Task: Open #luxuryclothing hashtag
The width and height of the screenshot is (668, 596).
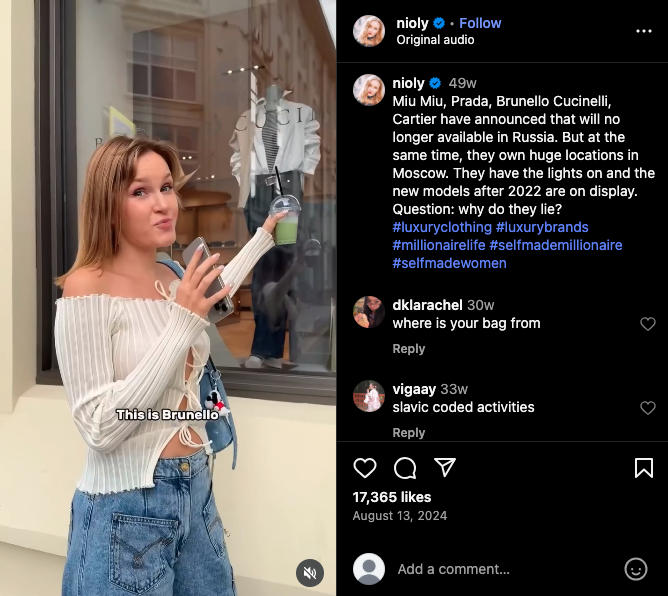Action: click(442, 227)
